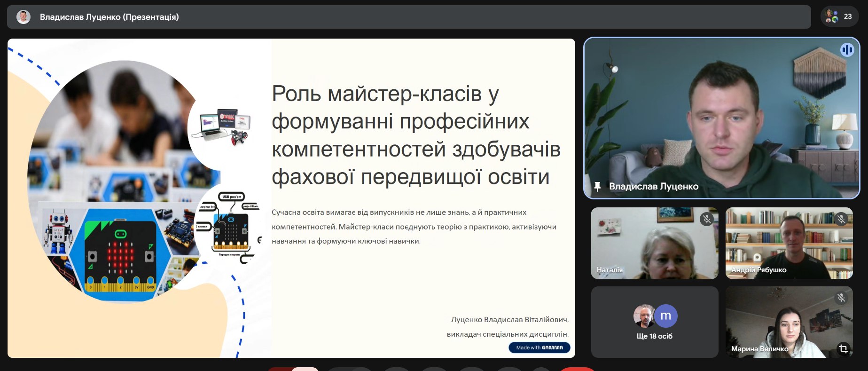Image resolution: width=868 pixels, height=371 pixels.
Task: Click the audio activity indicator on the presenter's video
Action: point(847,50)
